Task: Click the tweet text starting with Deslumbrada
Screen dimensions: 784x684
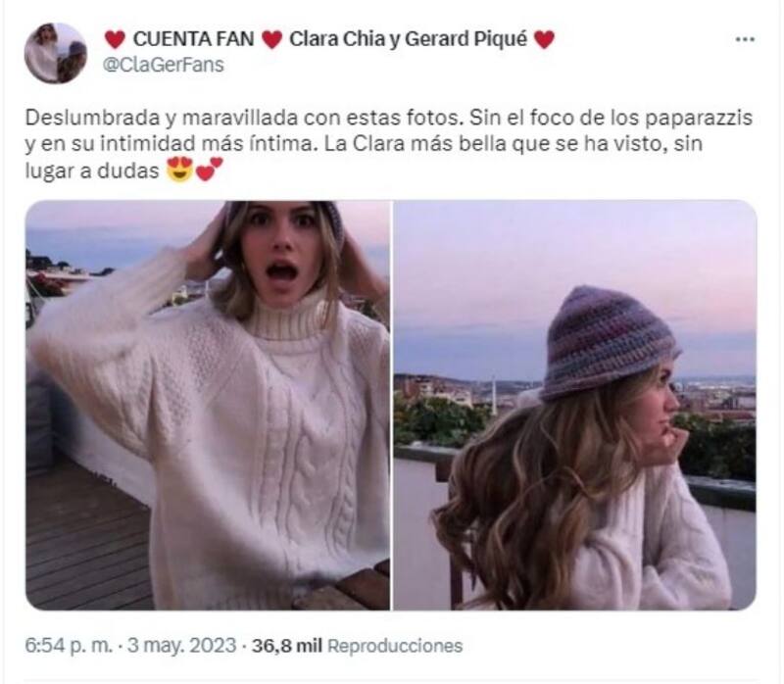Action: [388, 144]
